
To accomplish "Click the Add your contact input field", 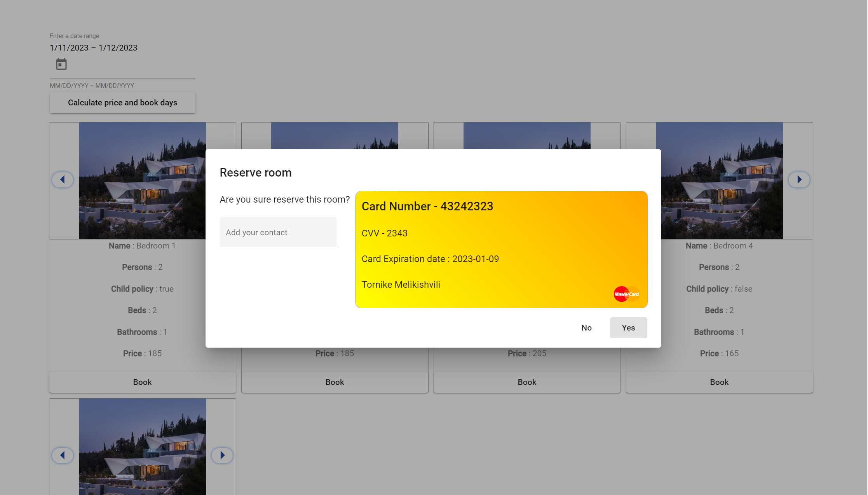I will pos(278,232).
